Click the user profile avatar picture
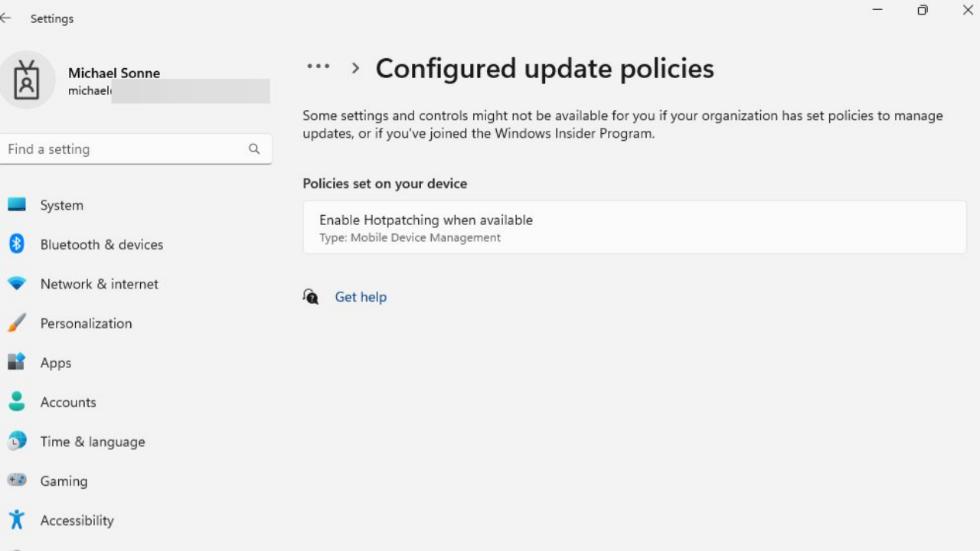Image resolution: width=980 pixels, height=551 pixels. click(x=28, y=80)
